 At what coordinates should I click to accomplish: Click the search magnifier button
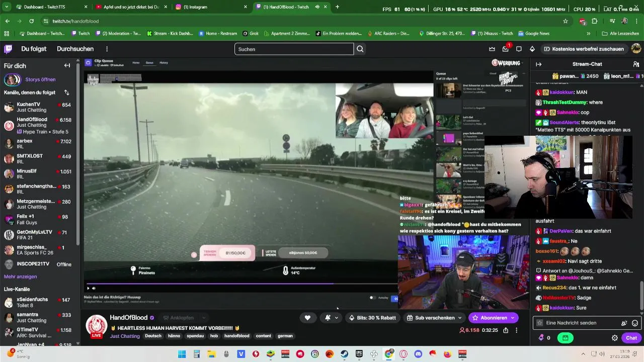(x=360, y=49)
